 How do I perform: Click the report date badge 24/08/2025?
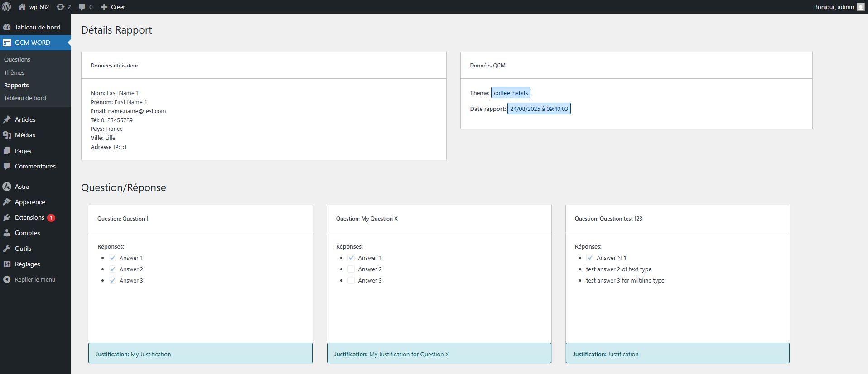coord(539,109)
